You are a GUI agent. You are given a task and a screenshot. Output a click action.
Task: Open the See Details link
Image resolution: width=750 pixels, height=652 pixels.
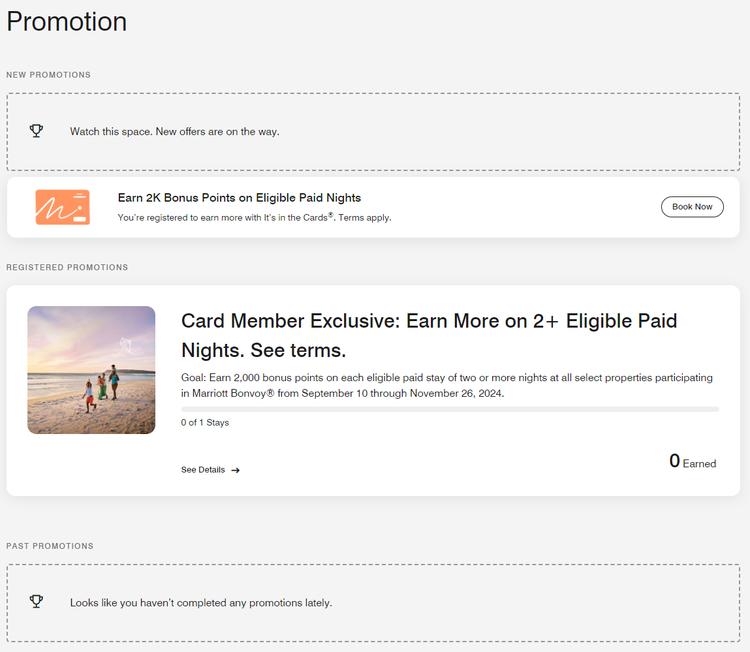(x=203, y=470)
